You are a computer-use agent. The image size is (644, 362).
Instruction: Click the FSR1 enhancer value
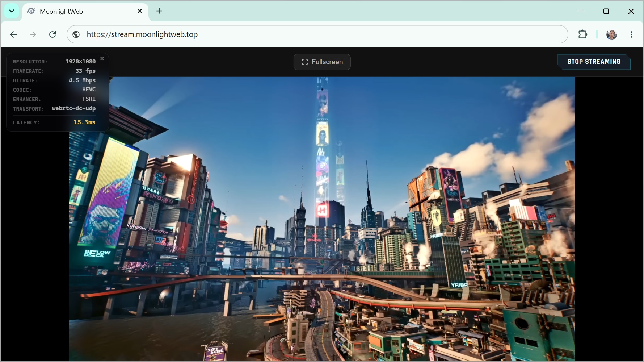pyautogui.click(x=89, y=99)
